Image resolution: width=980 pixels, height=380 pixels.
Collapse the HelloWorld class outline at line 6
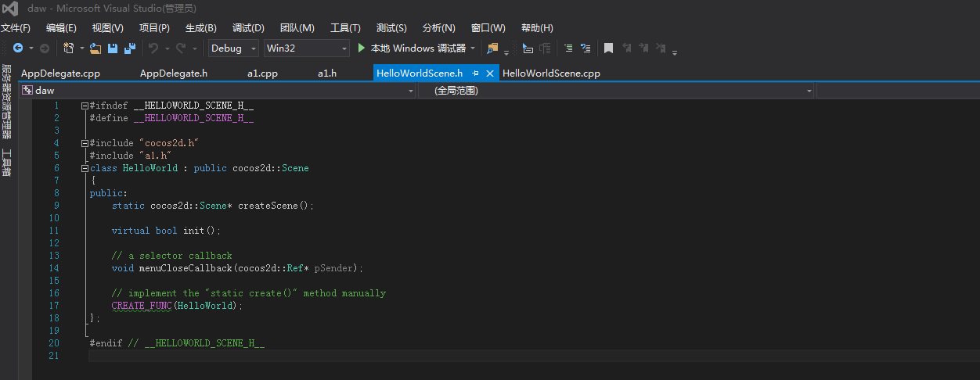(85, 168)
